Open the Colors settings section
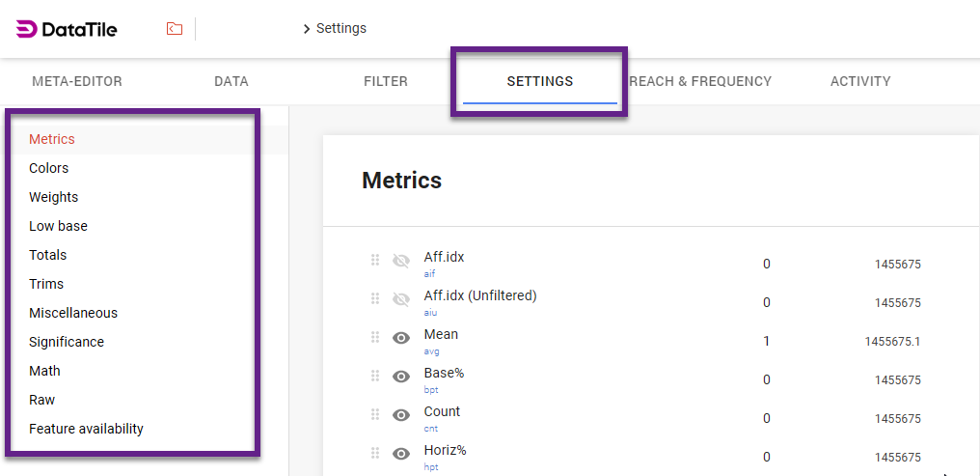Viewport: 980px width, 476px height. [49, 168]
